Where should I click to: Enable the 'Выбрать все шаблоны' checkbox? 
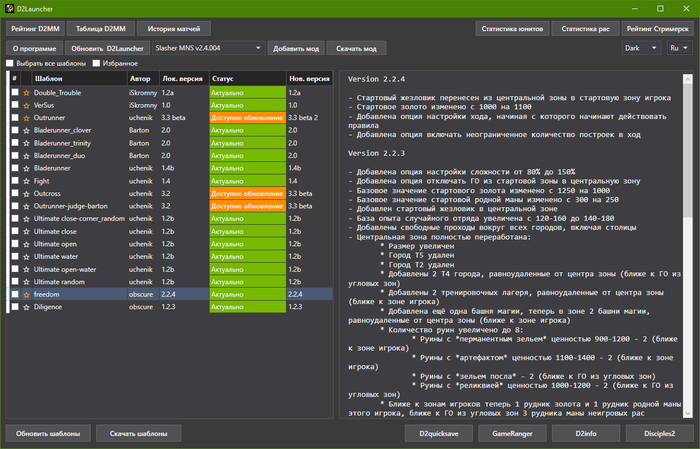(x=11, y=63)
